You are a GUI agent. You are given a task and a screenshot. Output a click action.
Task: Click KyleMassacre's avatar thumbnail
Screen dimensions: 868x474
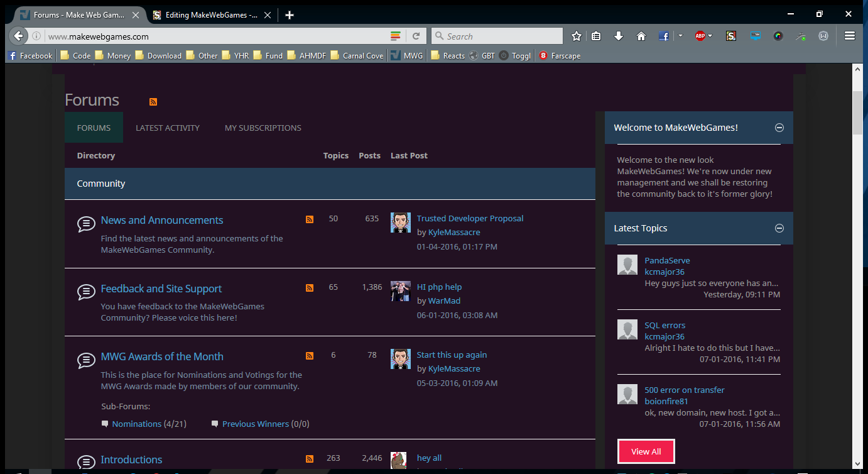(400, 222)
